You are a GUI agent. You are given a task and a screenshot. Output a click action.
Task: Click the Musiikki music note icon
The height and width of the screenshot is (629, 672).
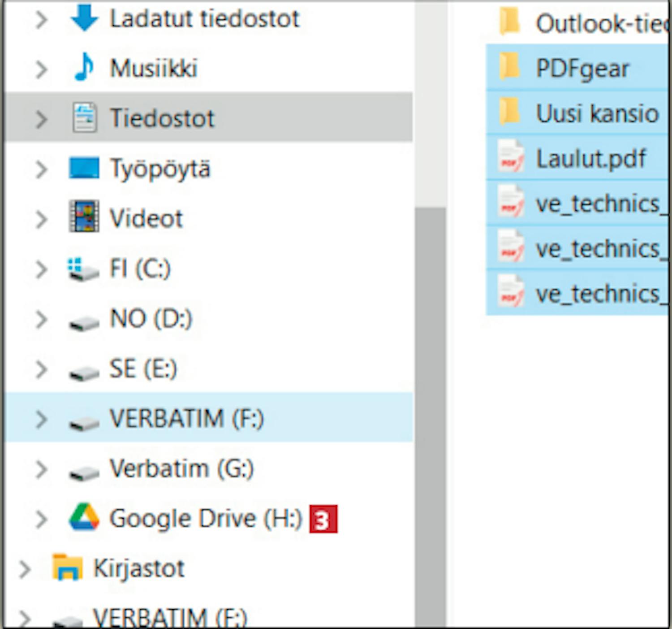click(x=84, y=68)
